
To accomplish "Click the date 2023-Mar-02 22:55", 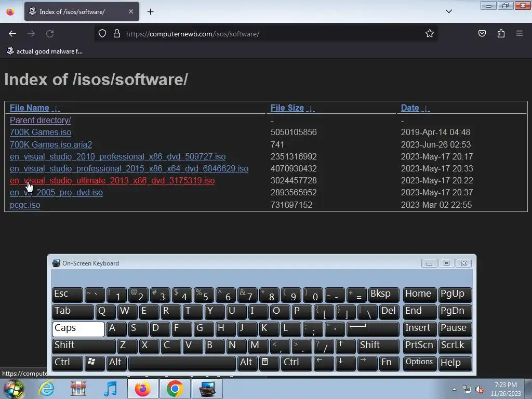I will (x=436, y=205).
